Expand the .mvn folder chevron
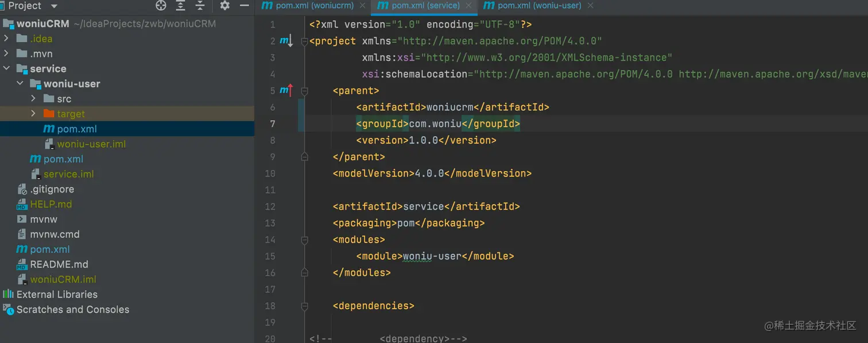This screenshot has height=343, width=868. pos(6,53)
